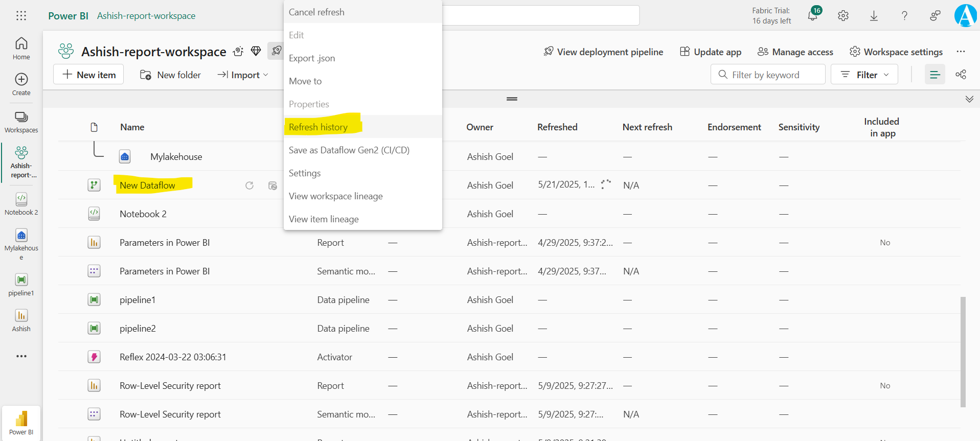Expand the collapsed panel chevron at right
The image size is (980, 441).
[969, 99]
